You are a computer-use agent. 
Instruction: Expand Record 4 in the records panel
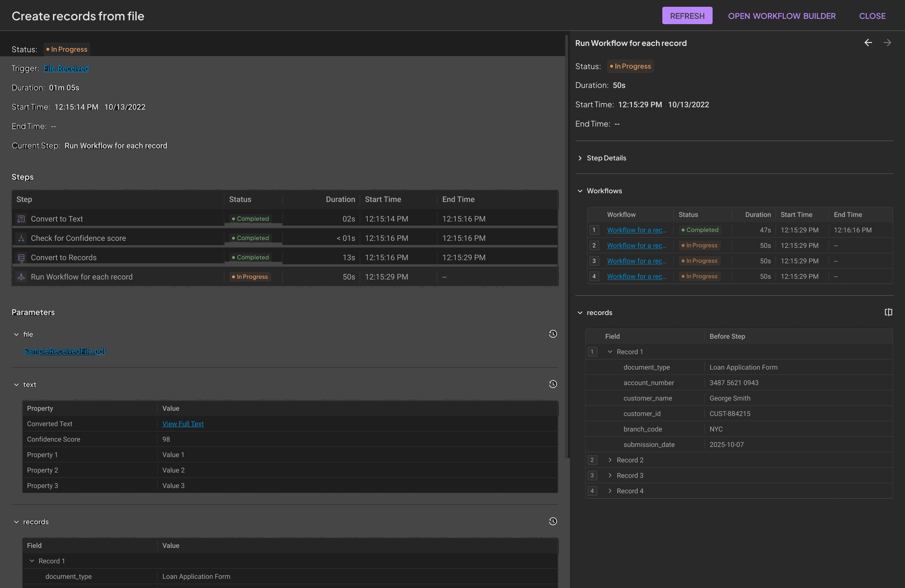pos(610,491)
